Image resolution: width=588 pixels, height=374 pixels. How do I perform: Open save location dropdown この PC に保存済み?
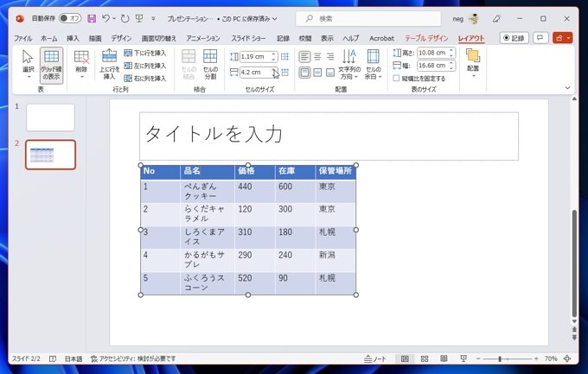(250, 19)
